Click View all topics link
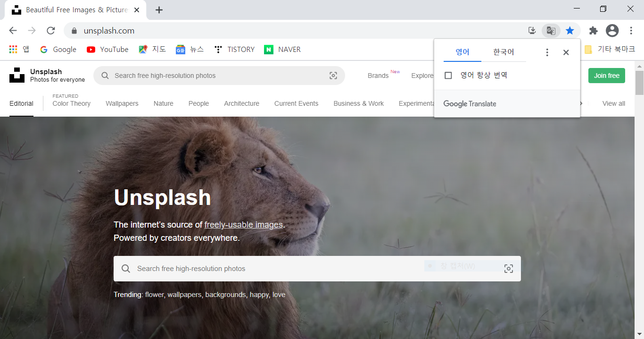644x339 pixels. (x=613, y=103)
